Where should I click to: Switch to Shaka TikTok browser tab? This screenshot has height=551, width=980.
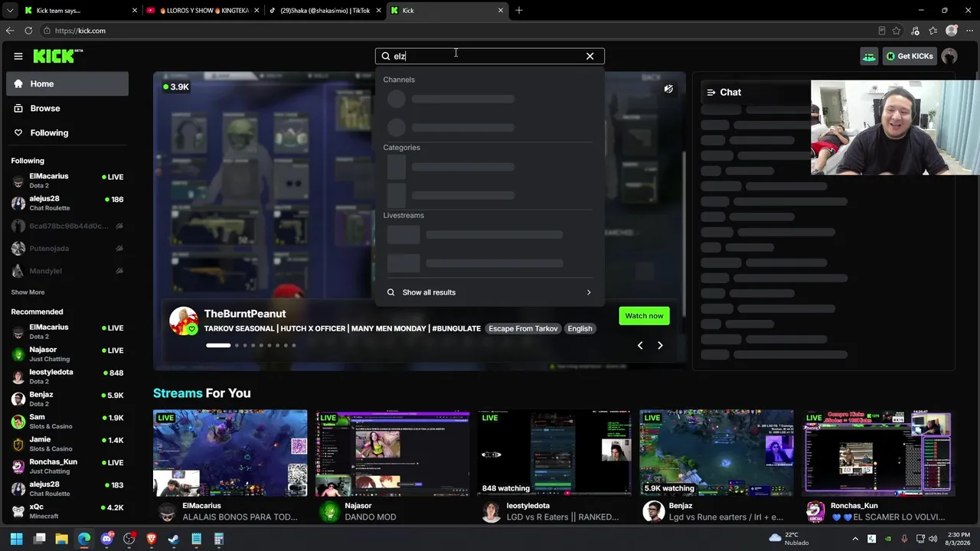pos(325,10)
